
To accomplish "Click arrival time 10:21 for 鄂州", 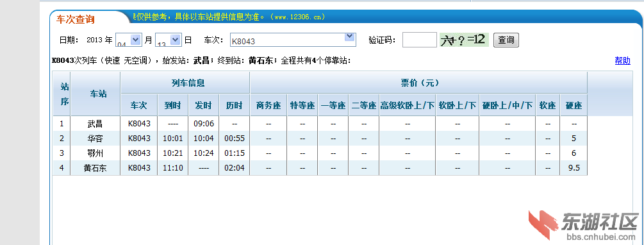I will 173,153.
